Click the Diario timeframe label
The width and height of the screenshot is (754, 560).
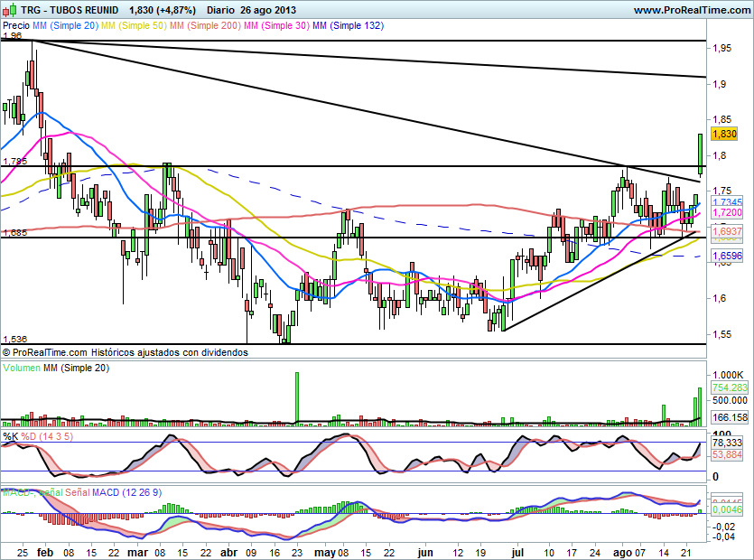pos(222,10)
